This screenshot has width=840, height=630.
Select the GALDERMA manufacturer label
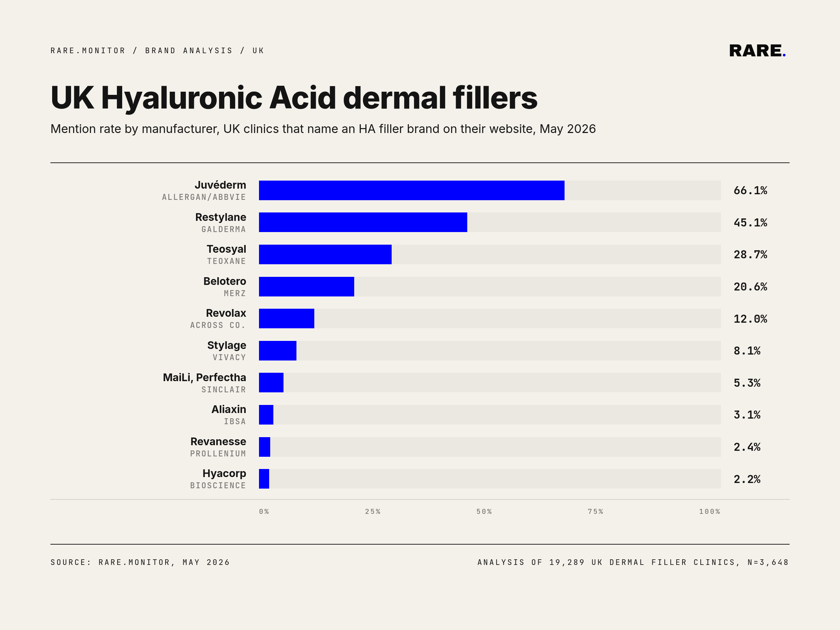point(224,229)
